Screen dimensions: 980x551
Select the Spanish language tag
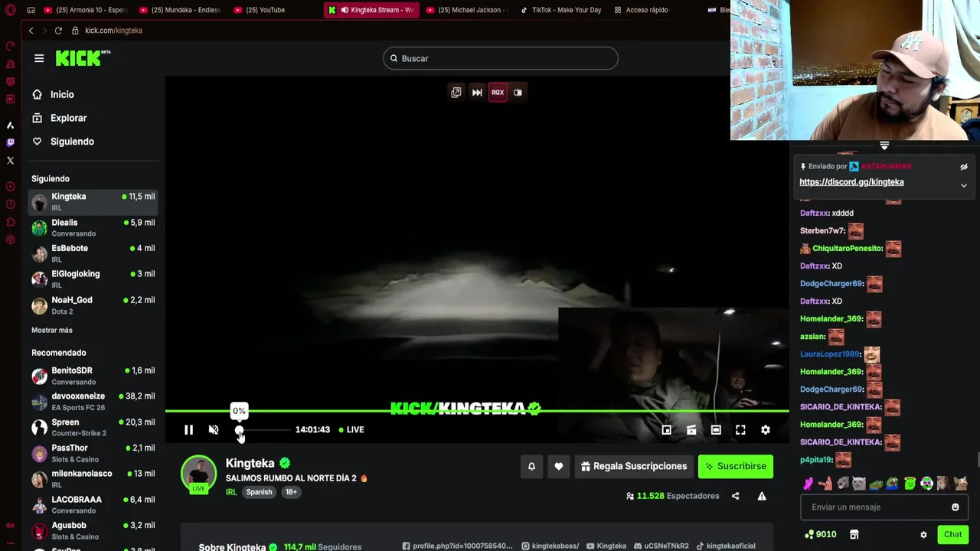point(259,492)
